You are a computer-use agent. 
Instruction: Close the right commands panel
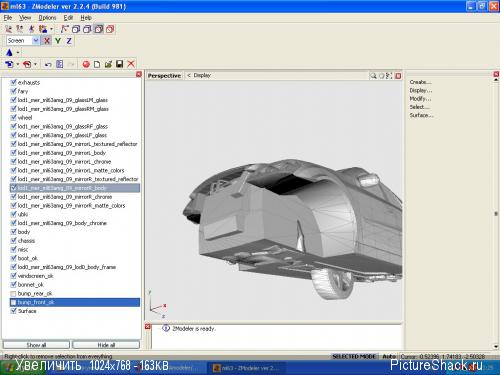point(496,74)
